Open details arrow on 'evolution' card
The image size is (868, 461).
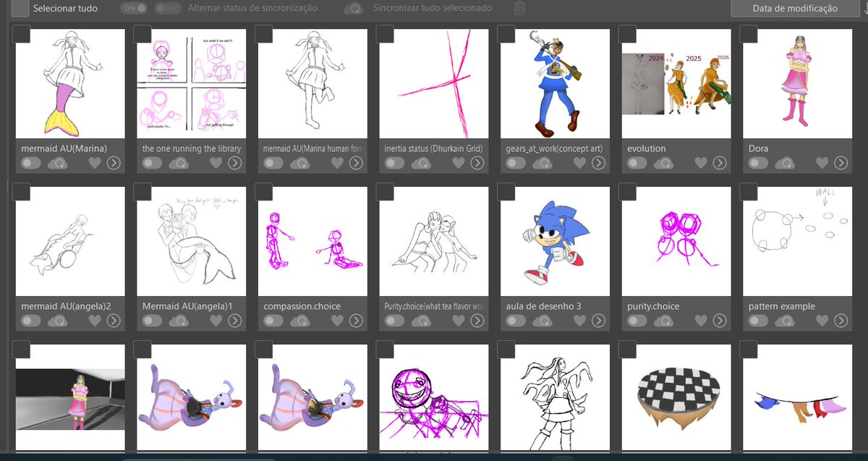[719, 164]
